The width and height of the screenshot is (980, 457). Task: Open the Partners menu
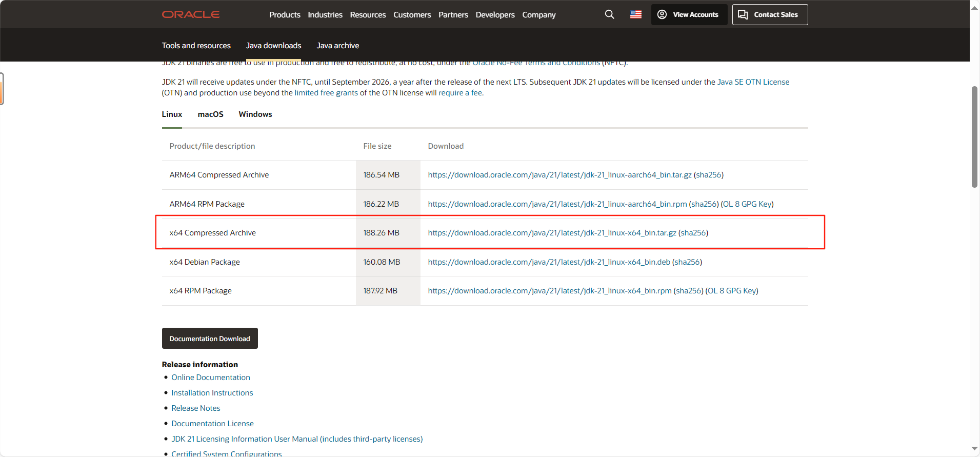(453, 15)
